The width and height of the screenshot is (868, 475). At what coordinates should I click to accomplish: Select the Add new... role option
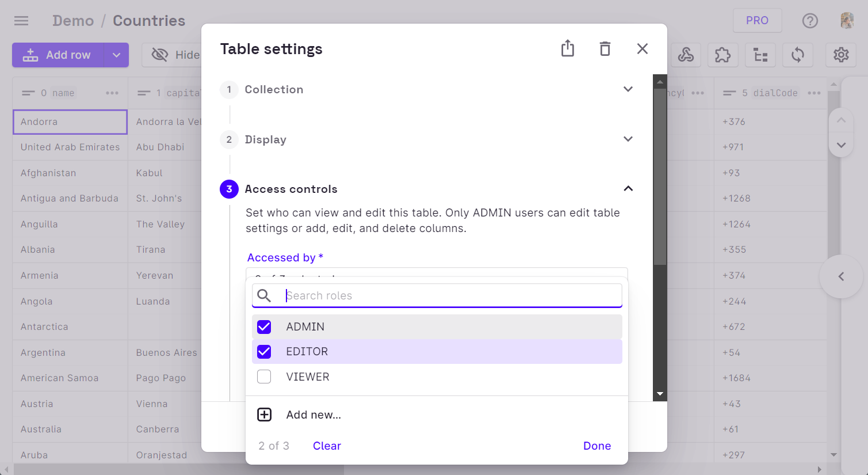point(313,415)
